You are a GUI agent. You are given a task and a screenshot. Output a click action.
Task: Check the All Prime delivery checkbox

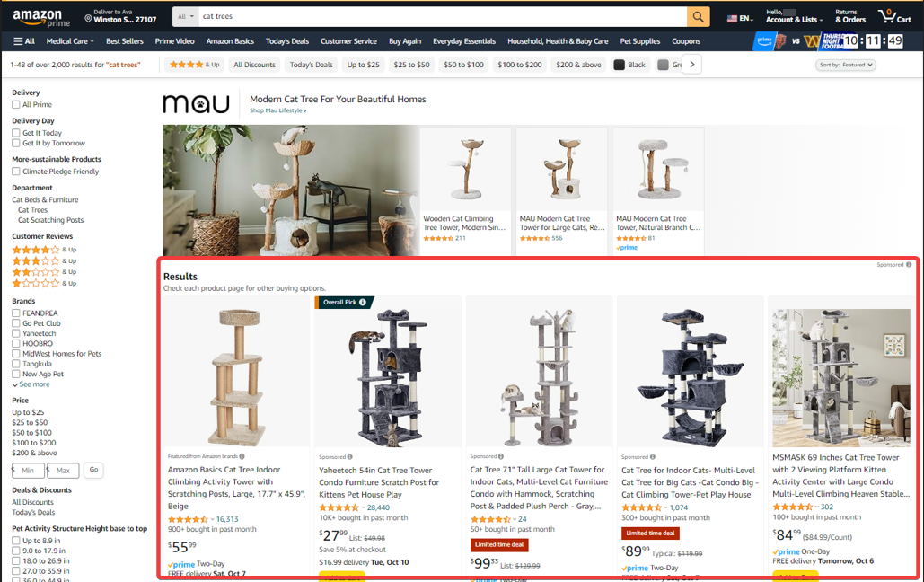click(x=16, y=104)
